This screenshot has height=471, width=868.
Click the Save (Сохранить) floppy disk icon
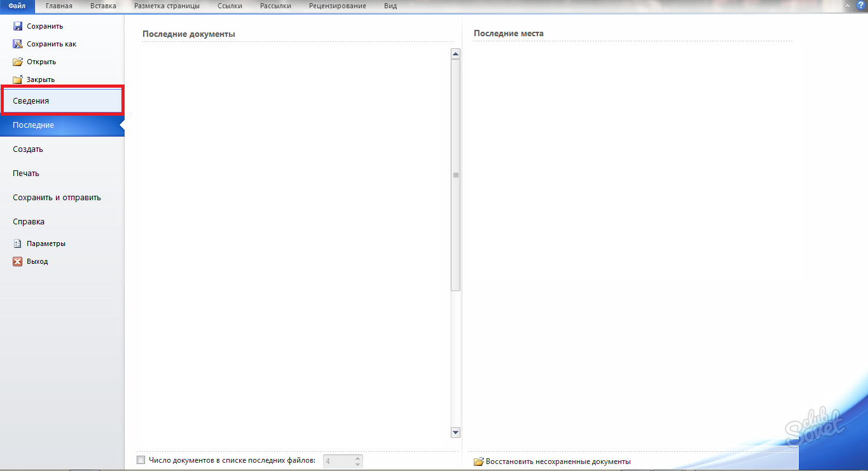18,26
